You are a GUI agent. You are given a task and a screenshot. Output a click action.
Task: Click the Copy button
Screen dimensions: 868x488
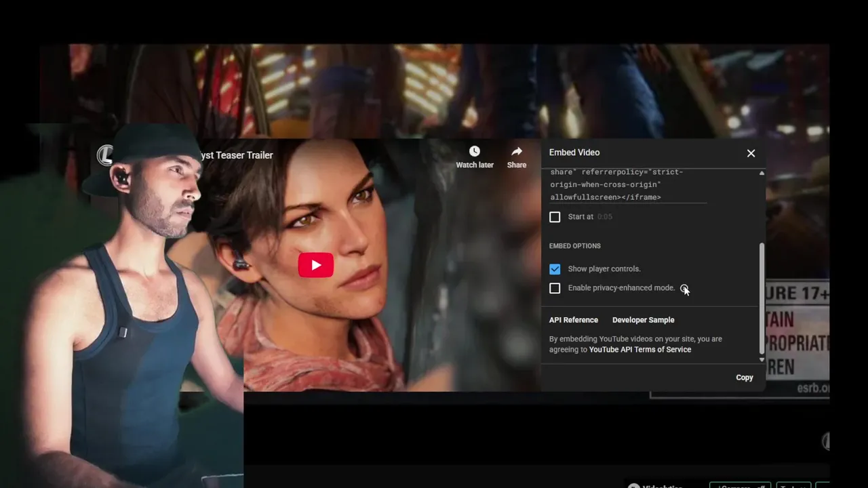[x=745, y=378]
